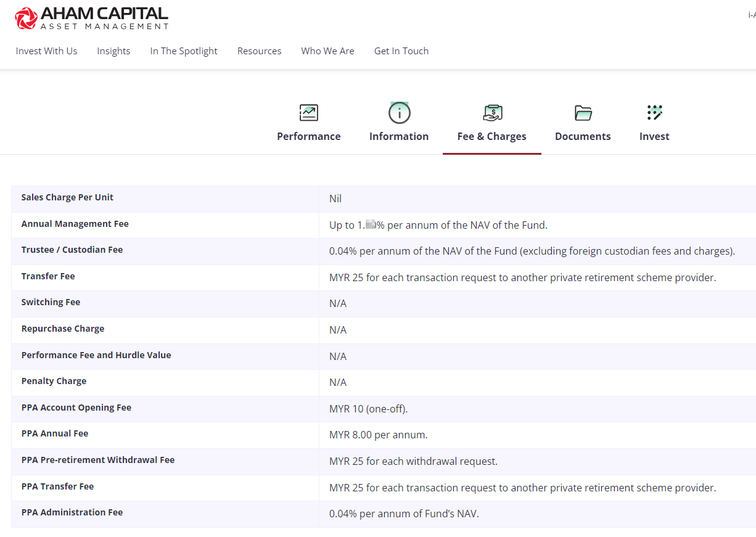The height and width of the screenshot is (537, 756).
Task: Click the N/A value for Switching Fee
Action: click(x=338, y=303)
